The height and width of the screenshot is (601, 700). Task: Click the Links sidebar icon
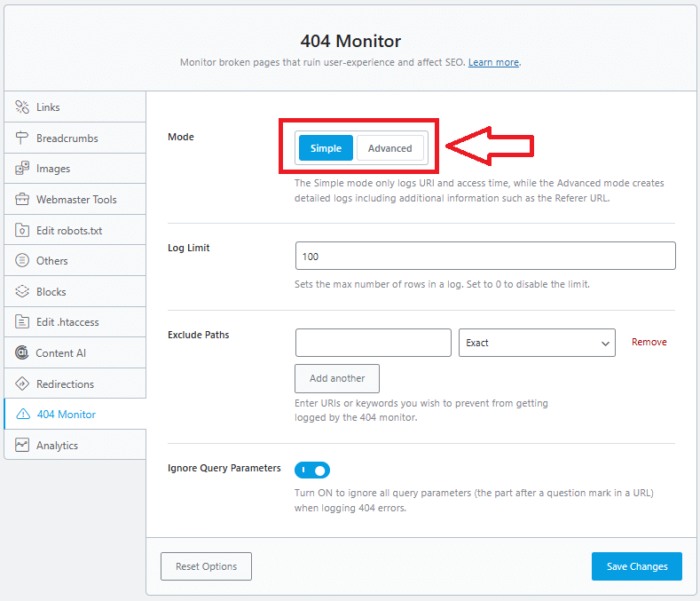pyautogui.click(x=22, y=107)
